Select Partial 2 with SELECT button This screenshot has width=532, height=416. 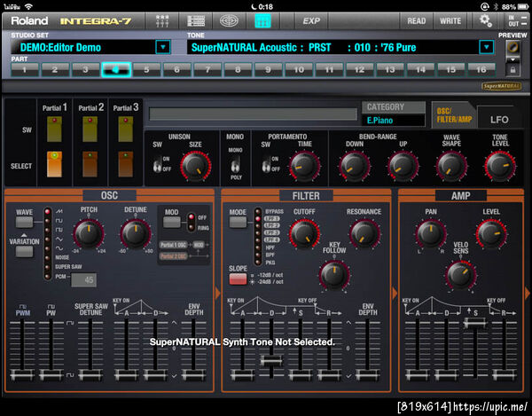(90, 164)
